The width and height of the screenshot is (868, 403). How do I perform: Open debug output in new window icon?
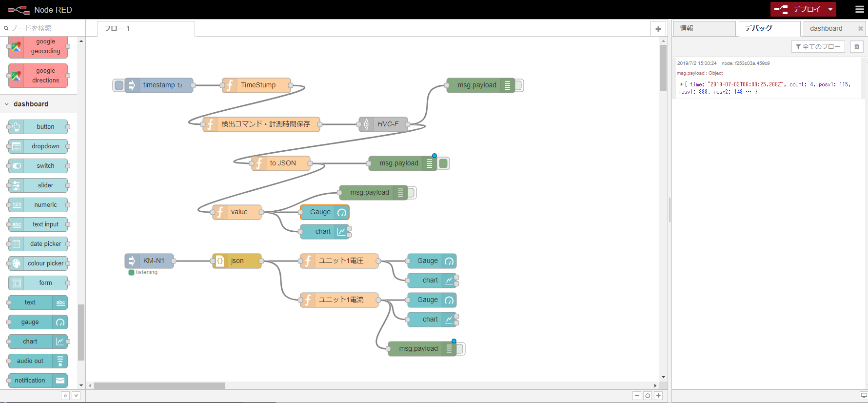tap(864, 396)
